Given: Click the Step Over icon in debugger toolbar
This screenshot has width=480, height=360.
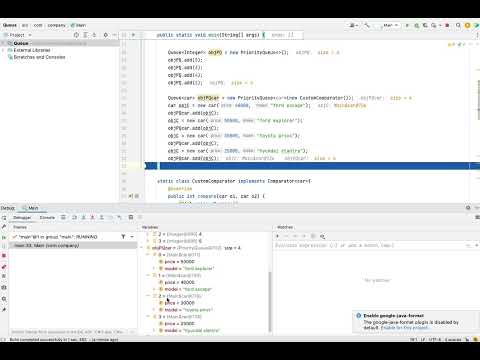Looking at the screenshot, I should tap(74, 217).
